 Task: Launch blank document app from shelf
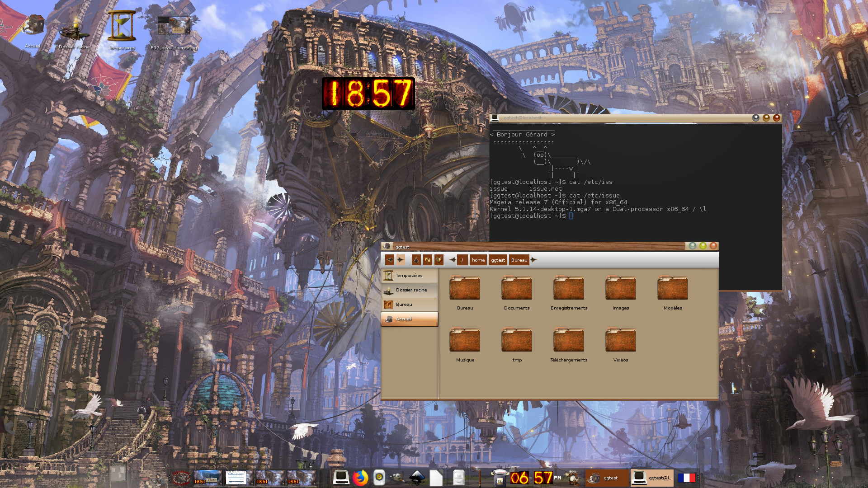click(x=436, y=478)
